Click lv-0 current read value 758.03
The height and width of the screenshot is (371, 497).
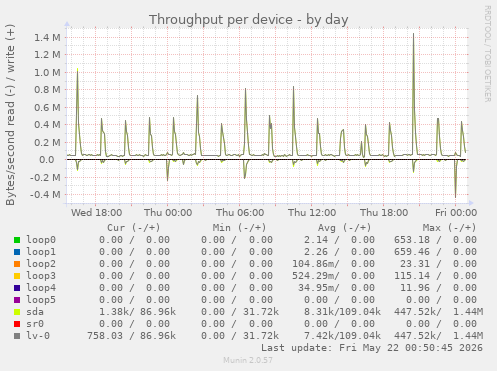[x=105, y=336]
